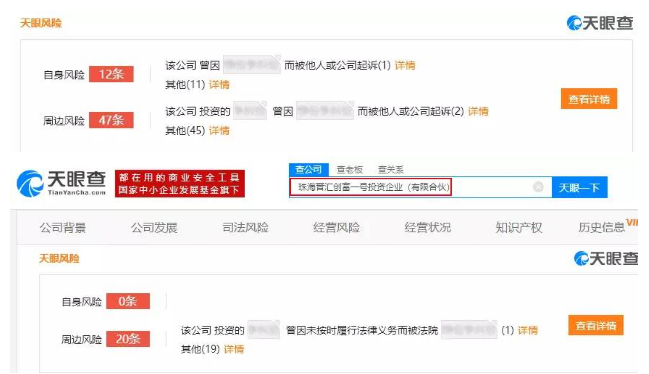Open the 历史信息 navigation tab
The width and height of the screenshot is (649, 374).
pos(601,228)
